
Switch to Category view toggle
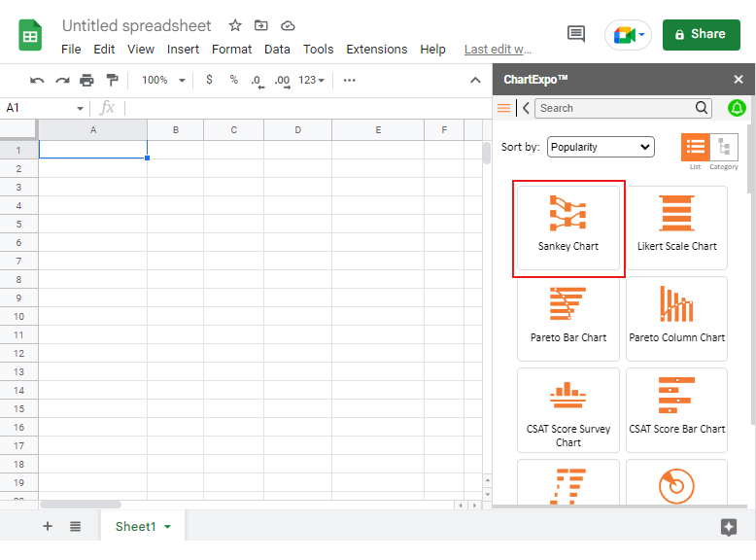pos(724,147)
